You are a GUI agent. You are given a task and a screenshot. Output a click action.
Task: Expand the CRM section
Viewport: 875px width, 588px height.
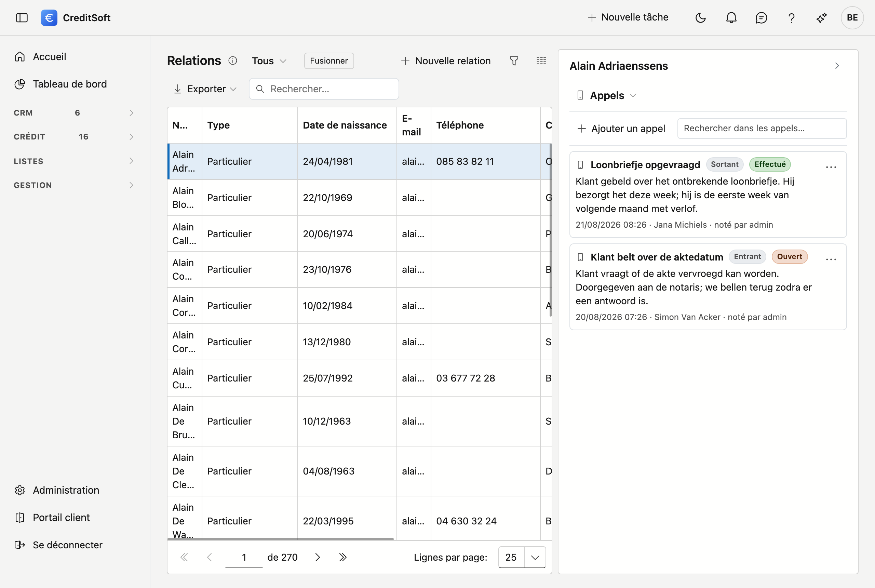coord(73,113)
